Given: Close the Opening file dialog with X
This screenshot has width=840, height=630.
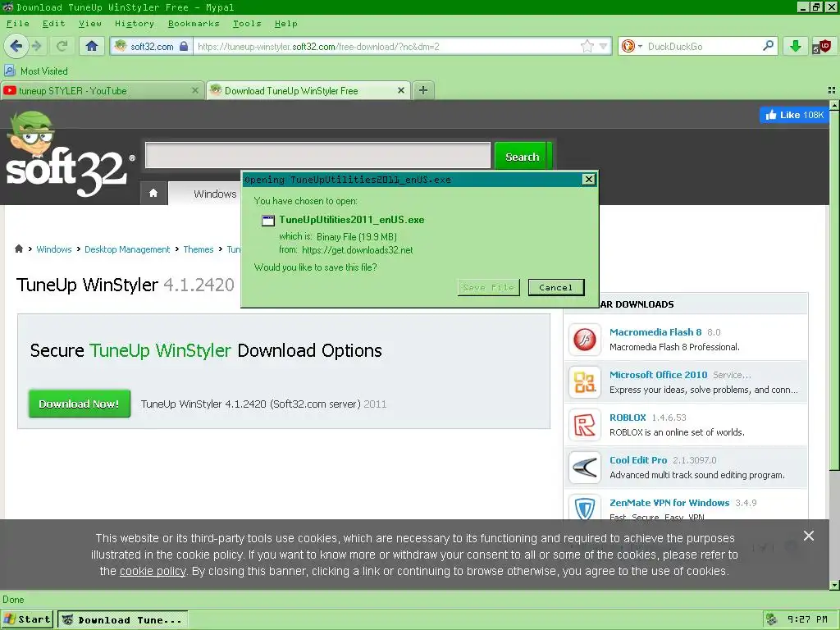Looking at the screenshot, I should pyautogui.click(x=588, y=179).
